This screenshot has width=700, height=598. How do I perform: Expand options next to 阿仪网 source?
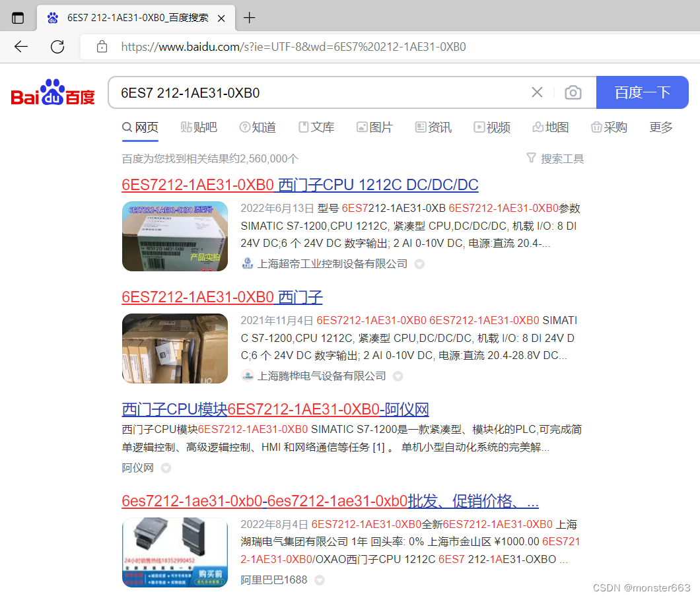(165, 467)
